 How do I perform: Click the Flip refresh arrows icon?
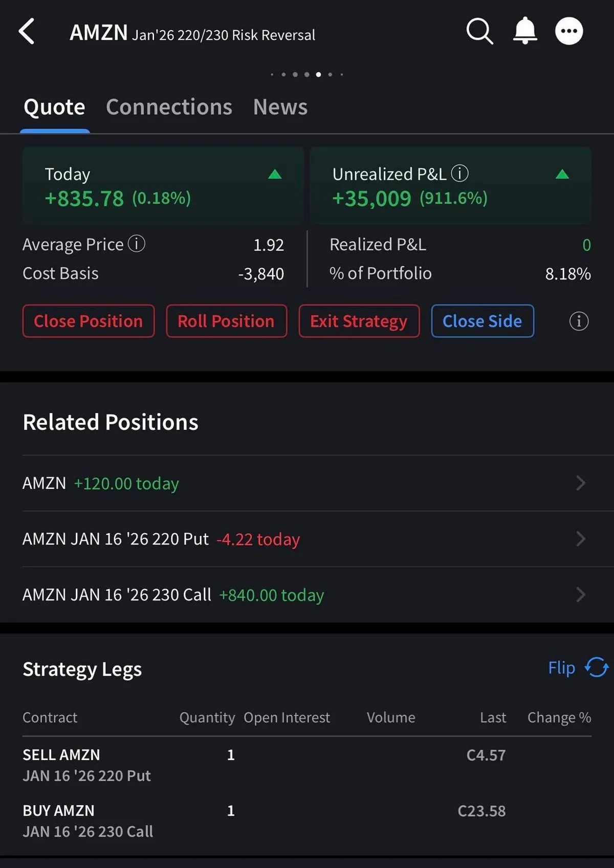coord(597,667)
